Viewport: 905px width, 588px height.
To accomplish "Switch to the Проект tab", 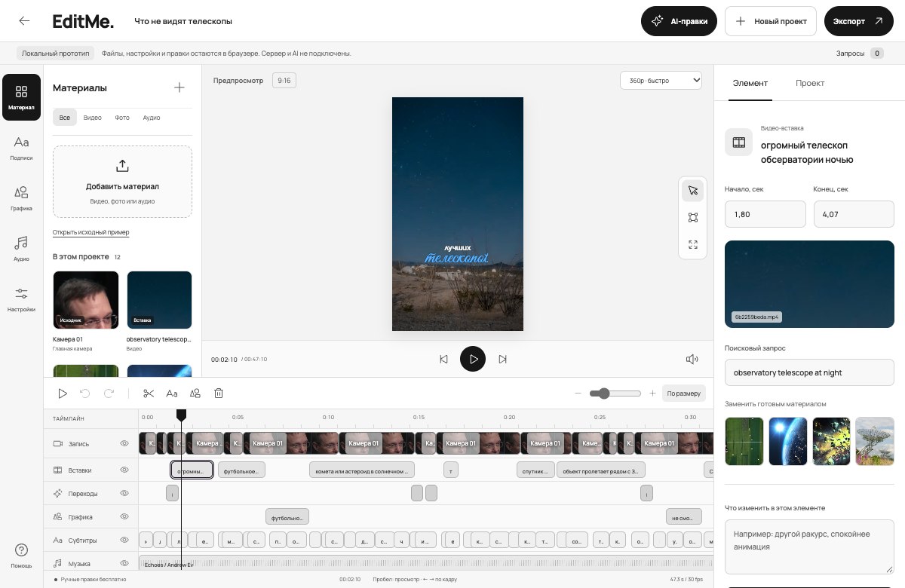I will [x=810, y=83].
